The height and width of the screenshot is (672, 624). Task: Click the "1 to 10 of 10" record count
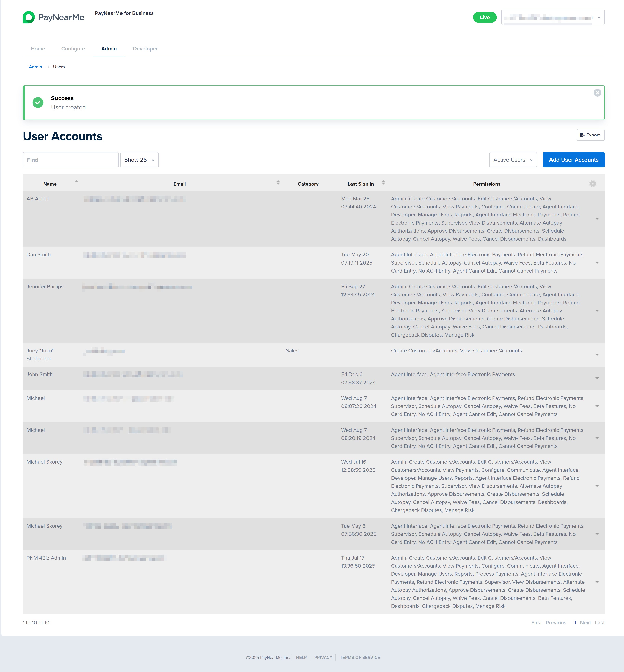click(36, 623)
